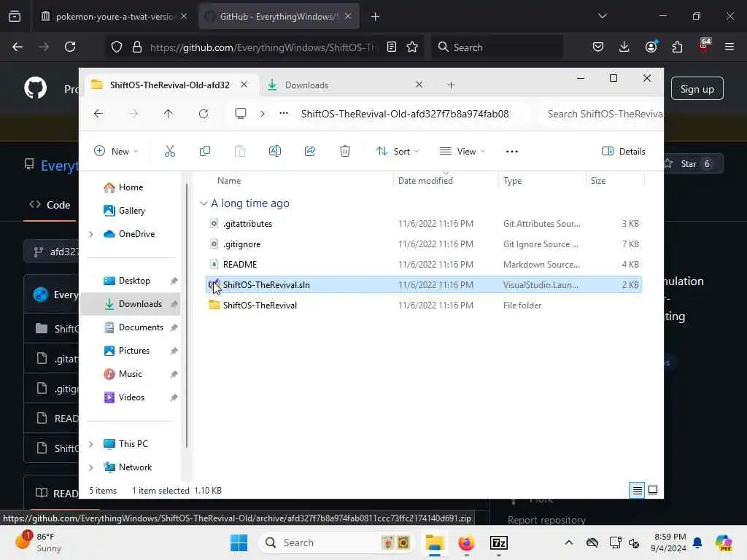Show hidden system tray icons chevron
This screenshot has height=560, width=747.
click(569, 542)
